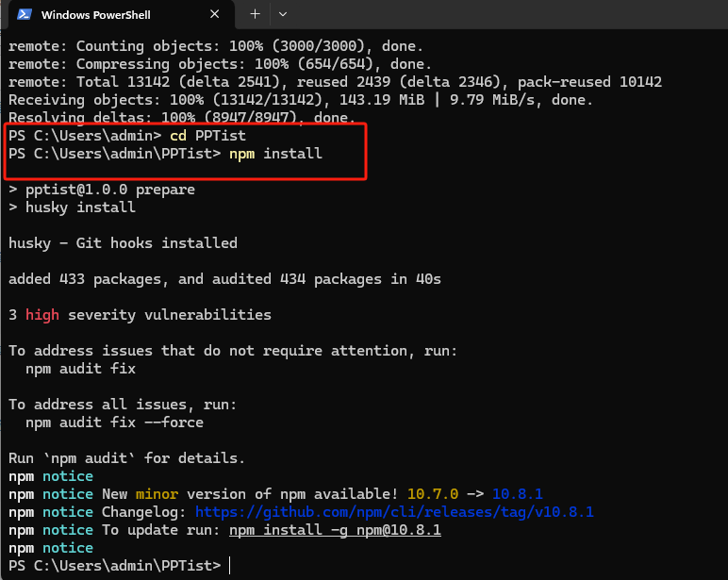Image resolution: width=728 pixels, height=580 pixels.
Task: Open a new terminal tab
Action: [x=255, y=15]
